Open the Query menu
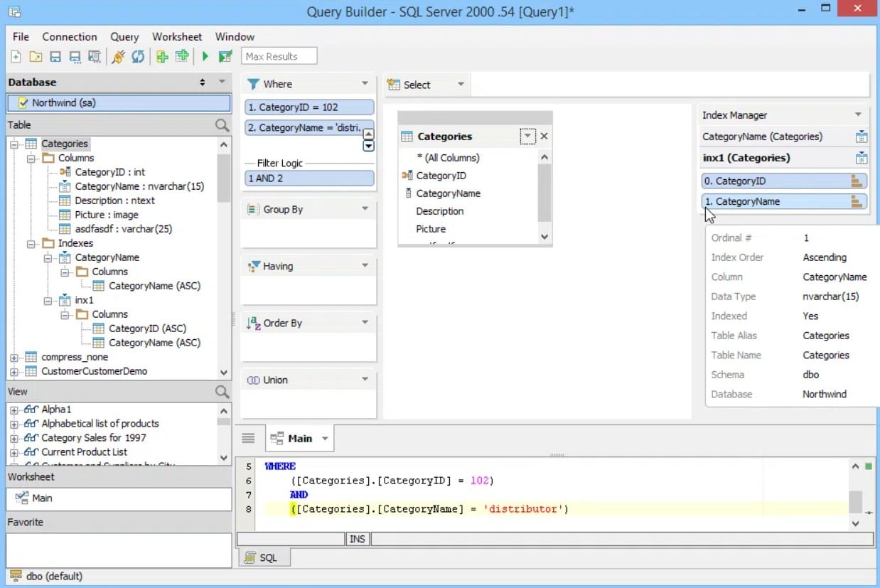 (124, 36)
